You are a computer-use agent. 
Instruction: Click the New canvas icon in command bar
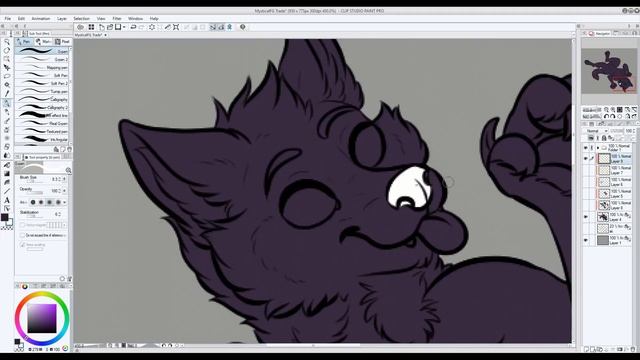[102, 27]
